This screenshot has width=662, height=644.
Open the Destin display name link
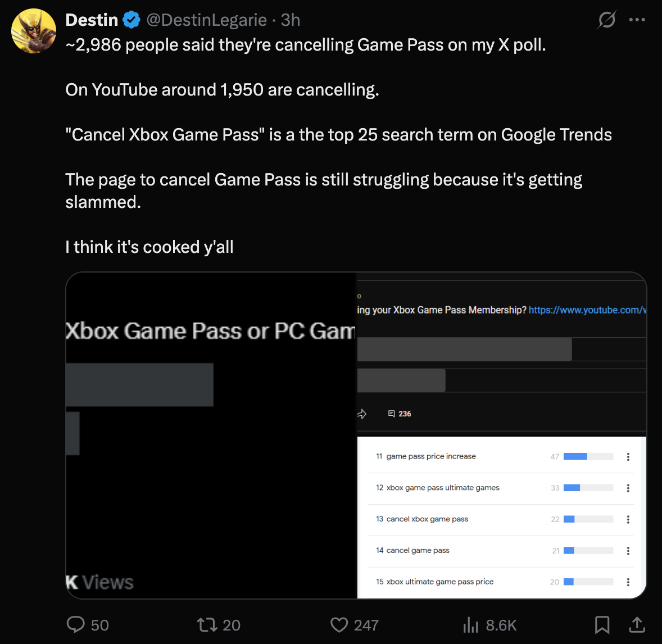tap(92, 20)
